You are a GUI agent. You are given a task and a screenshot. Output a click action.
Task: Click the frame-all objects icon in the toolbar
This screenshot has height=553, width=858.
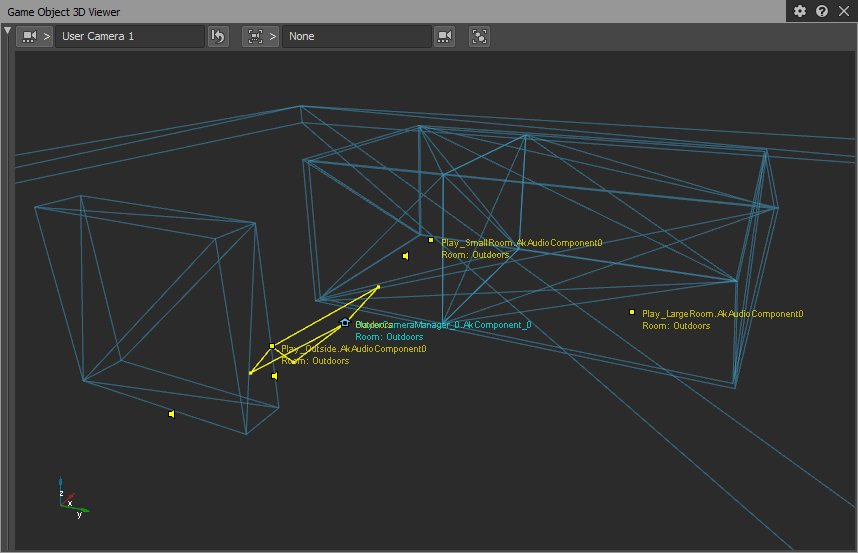coord(480,36)
